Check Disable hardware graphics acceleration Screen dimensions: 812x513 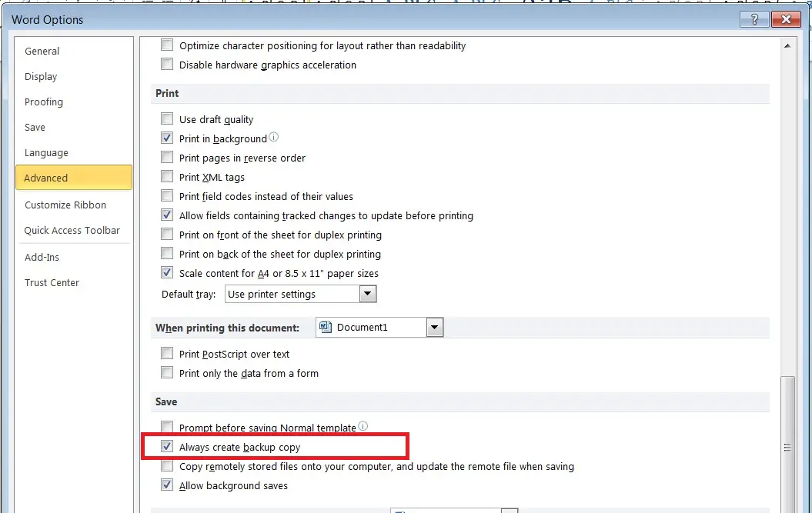[x=167, y=65]
